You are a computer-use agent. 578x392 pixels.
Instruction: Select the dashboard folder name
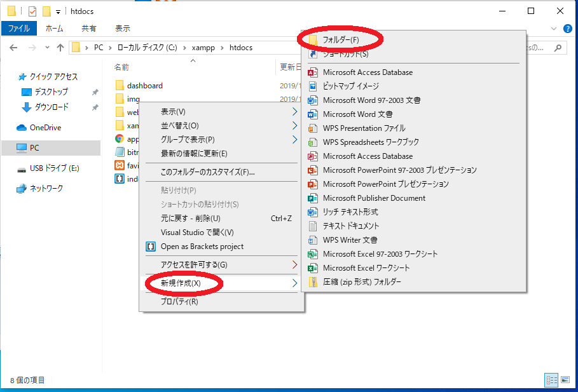pyautogui.click(x=145, y=86)
